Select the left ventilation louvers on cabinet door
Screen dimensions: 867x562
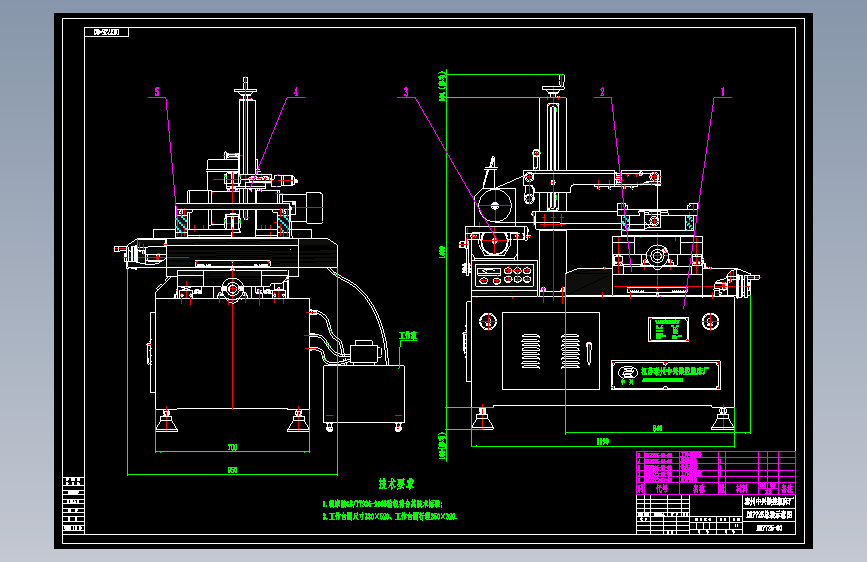pos(531,351)
